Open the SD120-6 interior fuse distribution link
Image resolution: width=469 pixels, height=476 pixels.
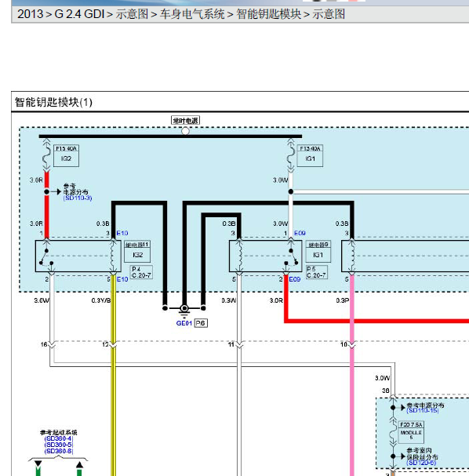coord(421,463)
